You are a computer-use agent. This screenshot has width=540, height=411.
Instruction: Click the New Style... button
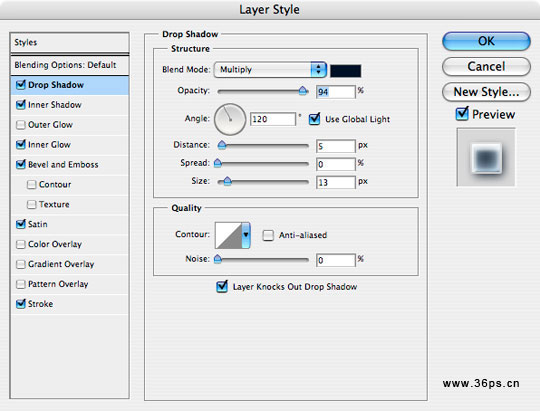[486, 92]
